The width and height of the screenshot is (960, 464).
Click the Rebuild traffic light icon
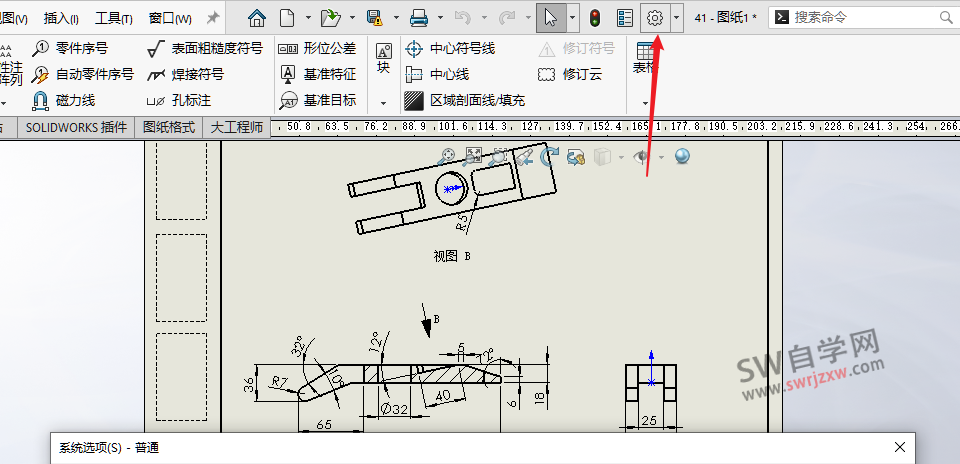tap(594, 17)
